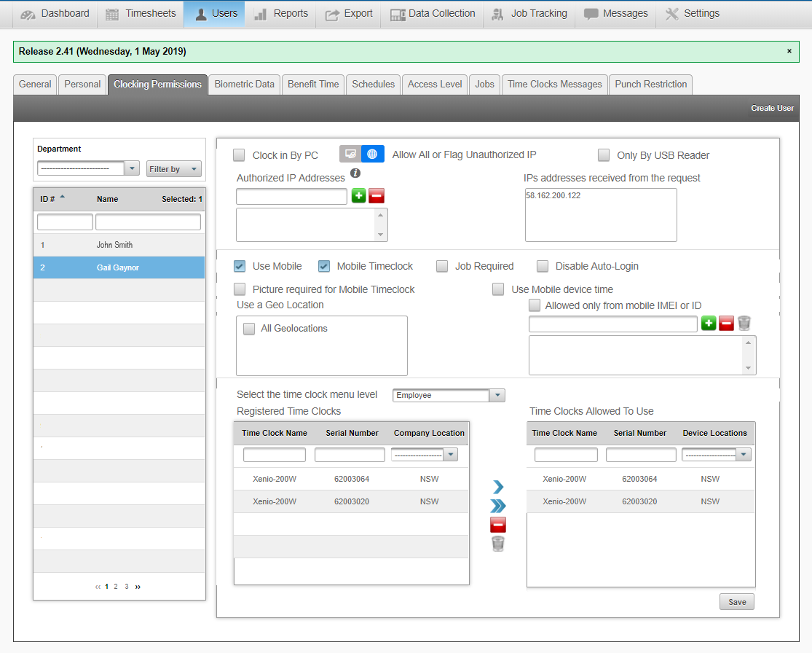The width and height of the screenshot is (812, 653).
Task: Click the globe icon next to Clock in By PC
Action: [x=373, y=154]
